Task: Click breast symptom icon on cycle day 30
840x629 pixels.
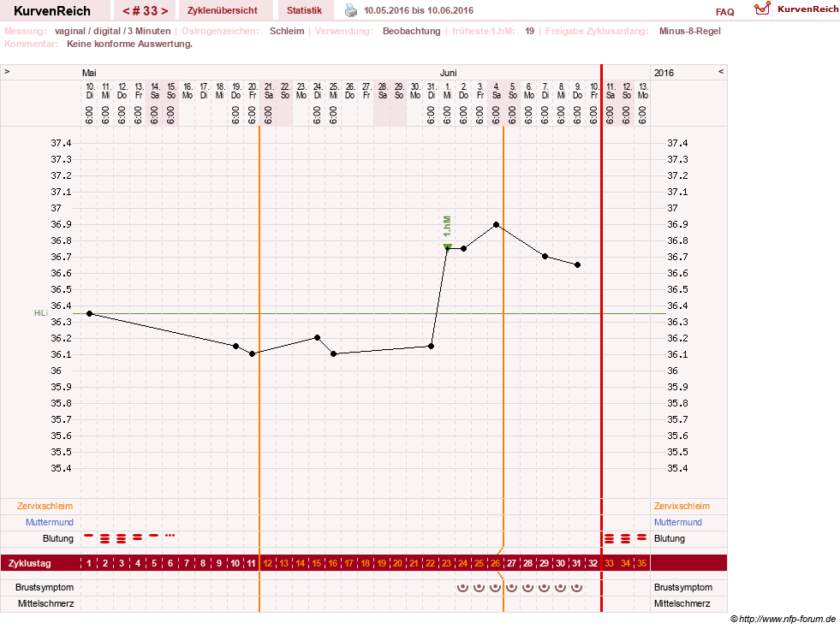Action: pos(560,587)
